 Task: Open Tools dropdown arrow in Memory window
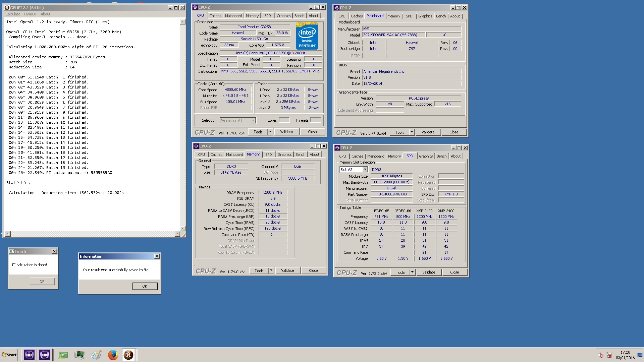point(271,270)
